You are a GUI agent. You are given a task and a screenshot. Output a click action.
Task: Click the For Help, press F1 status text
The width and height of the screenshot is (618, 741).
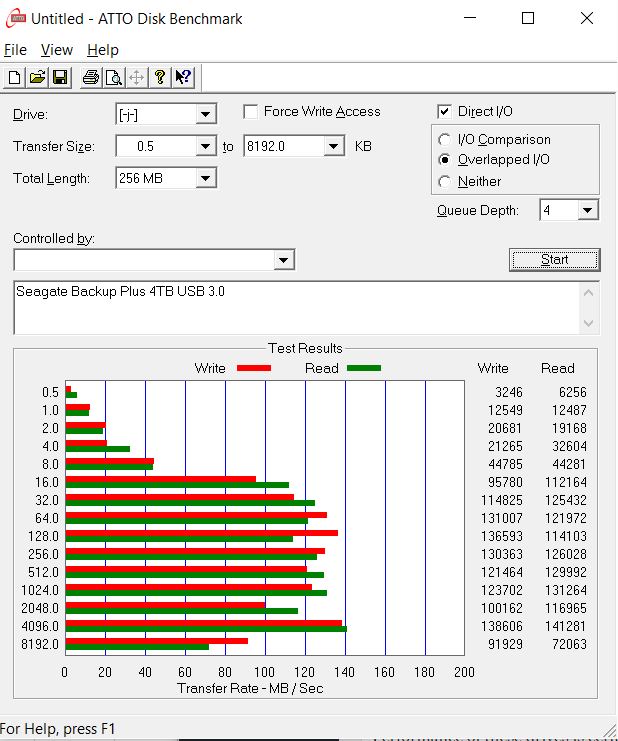pyautogui.click(x=57, y=729)
